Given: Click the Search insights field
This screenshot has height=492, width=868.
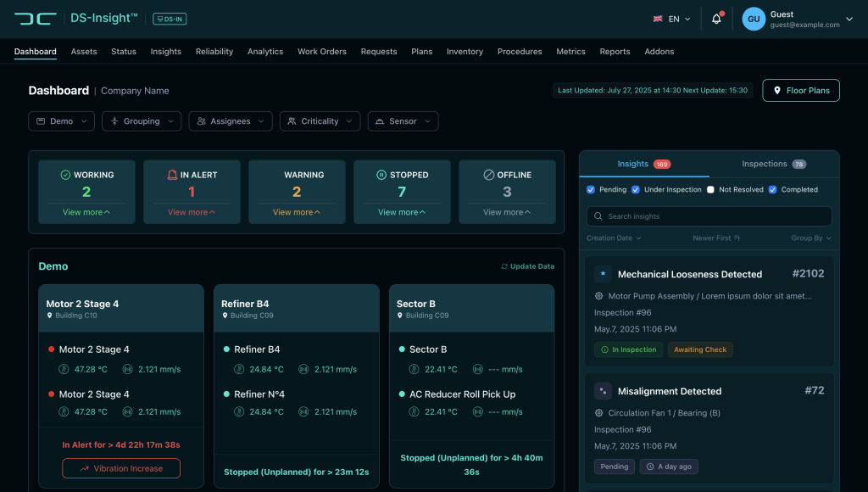Looking at the screenshot, I should coord(709,216).
